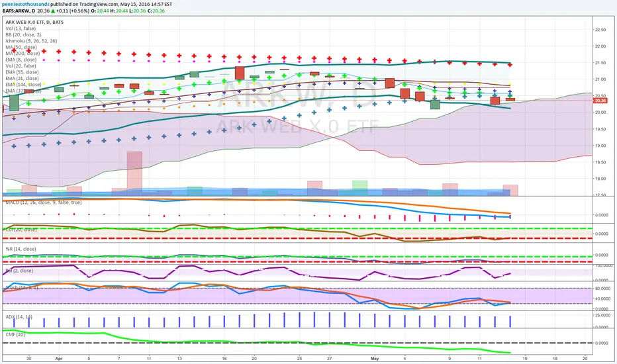Select the EMA (55, close) indicator label
The height and width of the screenshot is (364, 617).
22,72
